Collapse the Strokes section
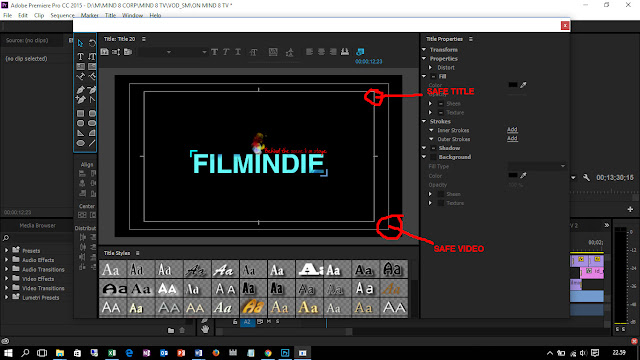 tap(424, 121)
